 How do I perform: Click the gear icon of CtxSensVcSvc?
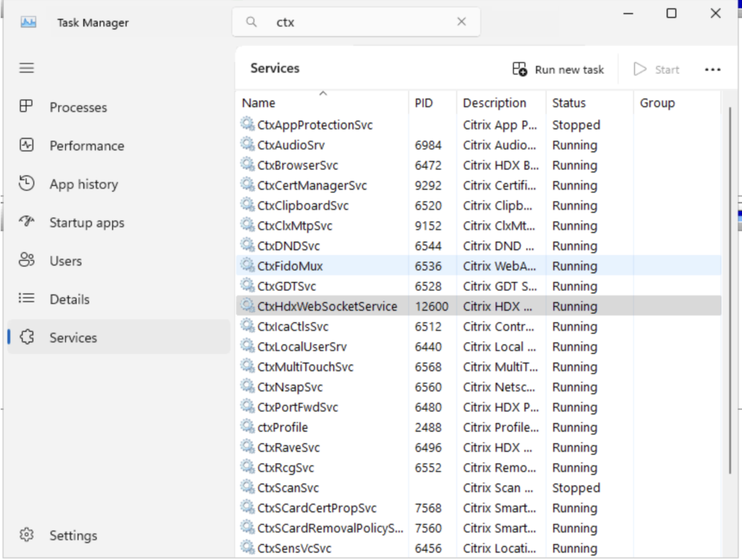[x=247, y=547]
